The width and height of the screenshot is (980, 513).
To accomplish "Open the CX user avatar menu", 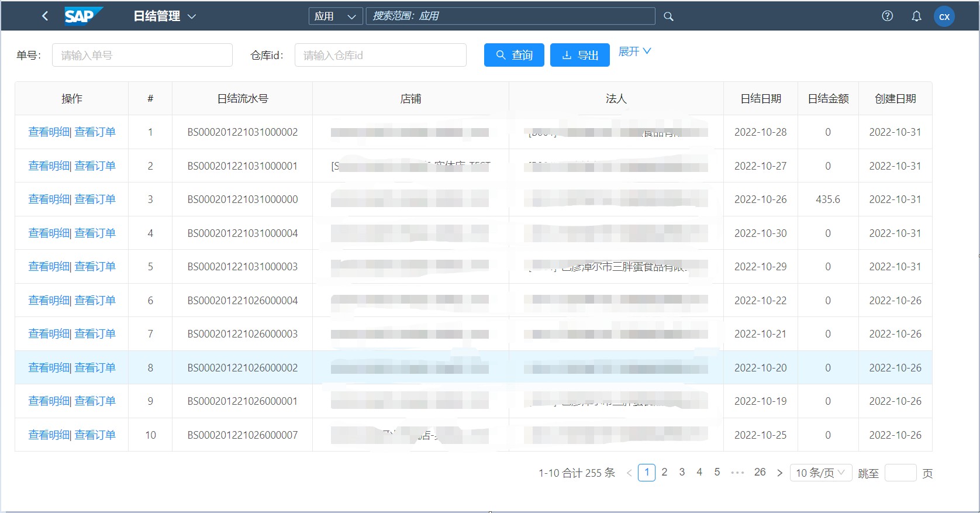I will coord(944,16).
